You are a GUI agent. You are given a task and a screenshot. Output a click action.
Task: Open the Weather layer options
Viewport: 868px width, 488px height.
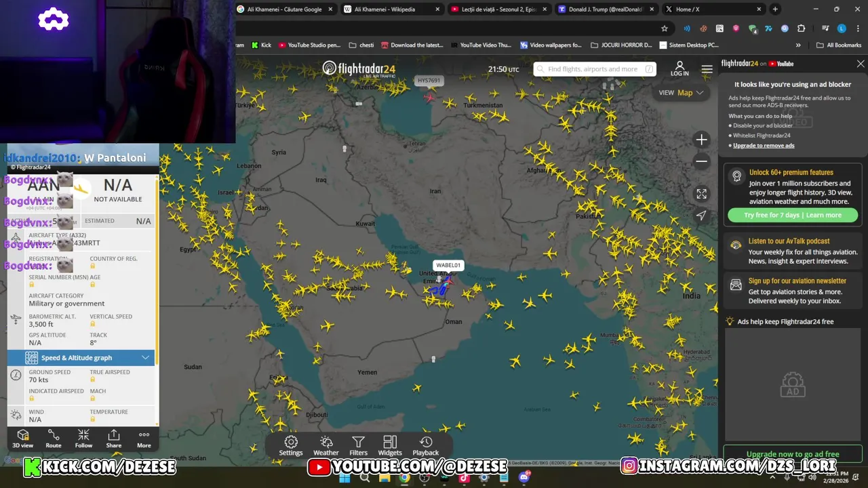tap(325, 446)
